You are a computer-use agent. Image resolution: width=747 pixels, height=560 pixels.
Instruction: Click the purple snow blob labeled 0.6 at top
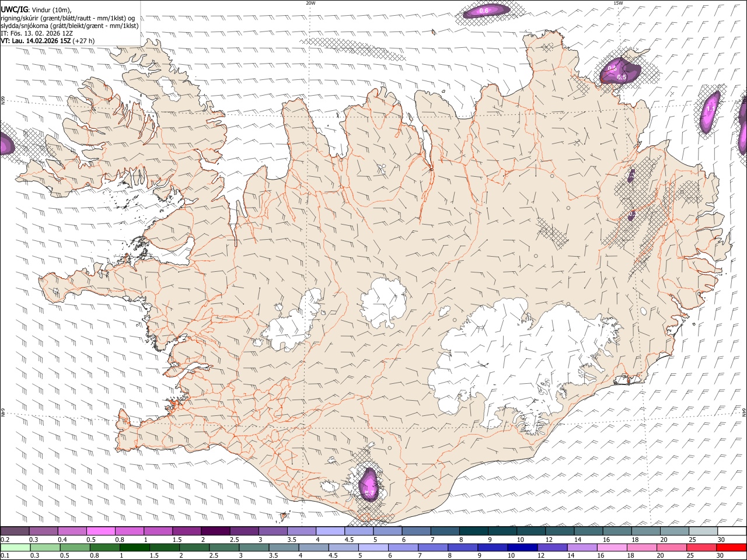tap(486, 10)
